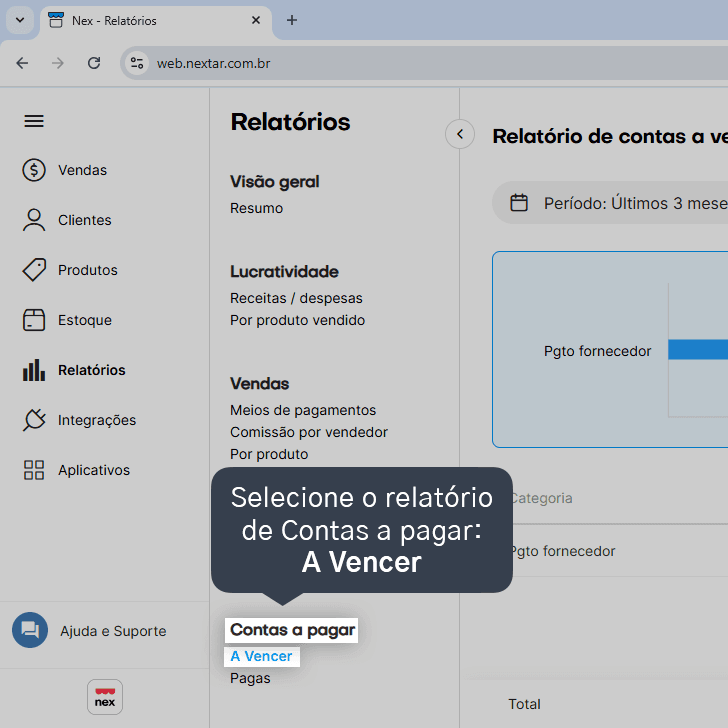The height and width of the screenshot is (728, 728).
Task: Open the hamburger menu icon
Action: click(x=34, y=121)
